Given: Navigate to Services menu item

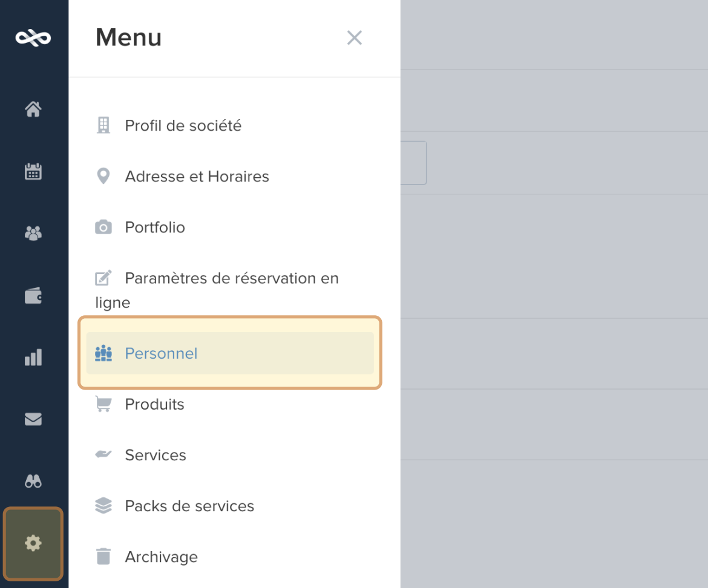Looking at the screenshot, I should 156,455.
